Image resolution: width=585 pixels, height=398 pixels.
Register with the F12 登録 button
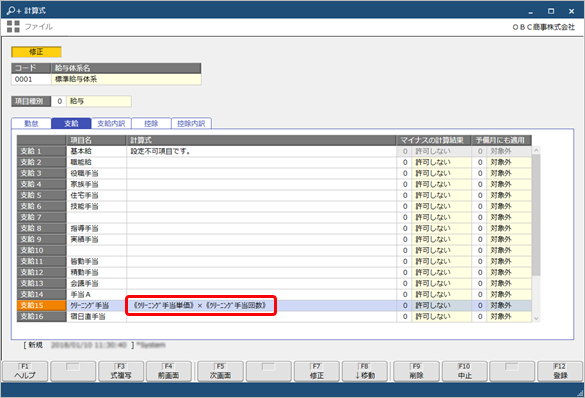click(560, 372)
